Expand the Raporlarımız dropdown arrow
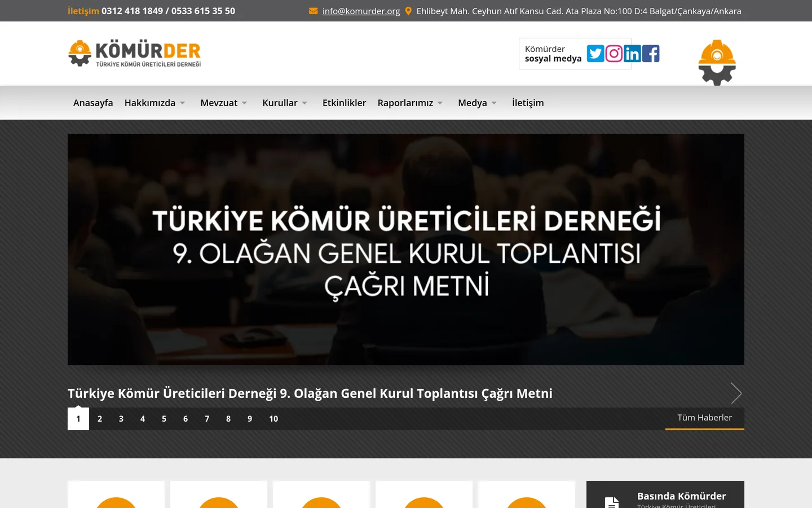Screen dimensions: 812x508 [440, 103]
